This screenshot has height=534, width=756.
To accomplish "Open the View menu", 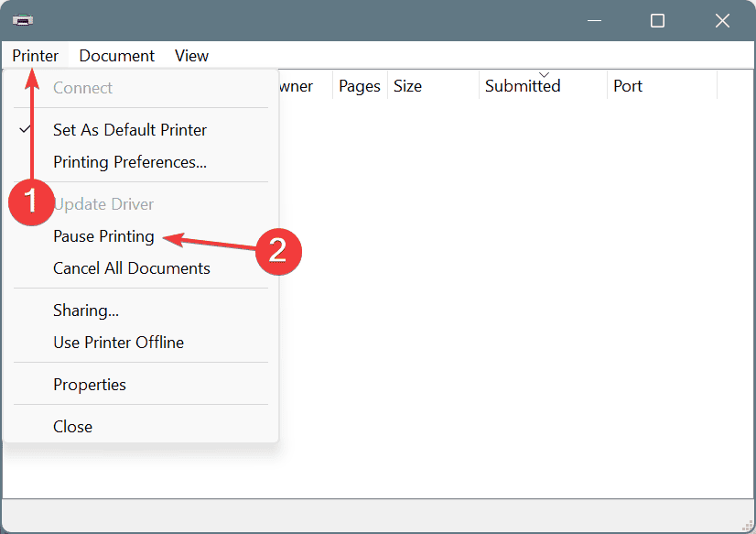I will (191, 56).
